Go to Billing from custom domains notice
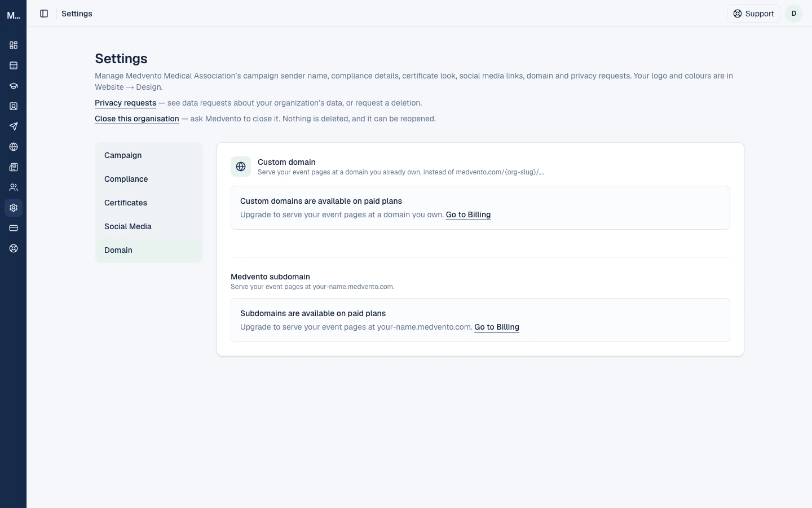The width and height of the screenshot is (812, 508). (468, 214)
